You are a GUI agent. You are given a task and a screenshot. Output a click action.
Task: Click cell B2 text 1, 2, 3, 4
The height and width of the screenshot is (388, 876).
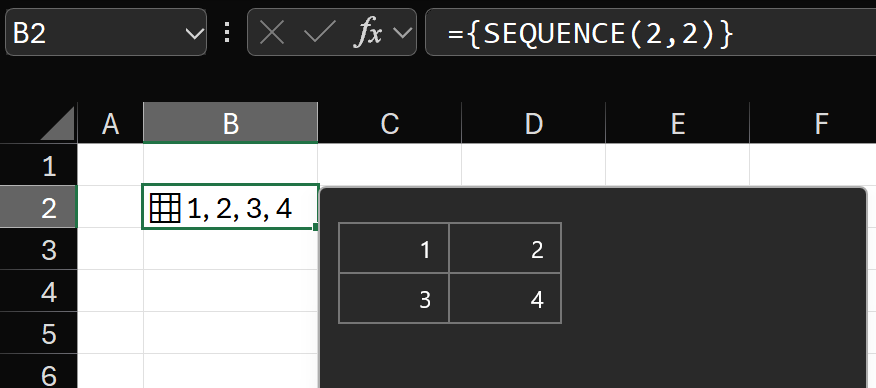pyautogui.click(x=240, y=209)
